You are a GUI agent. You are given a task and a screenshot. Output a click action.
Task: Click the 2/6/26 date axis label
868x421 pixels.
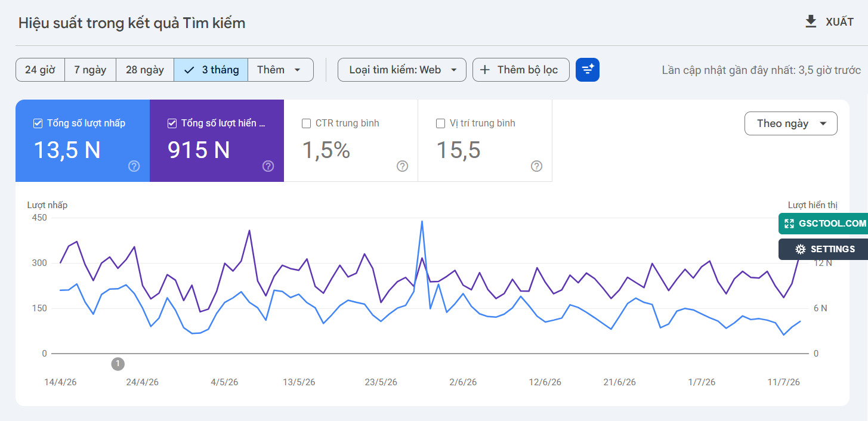463,382
